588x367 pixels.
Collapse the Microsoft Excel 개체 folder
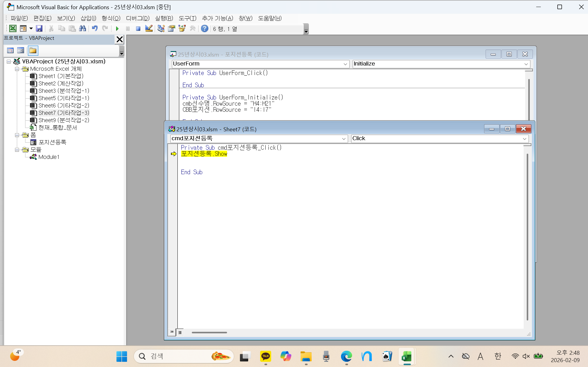(17, 69)
